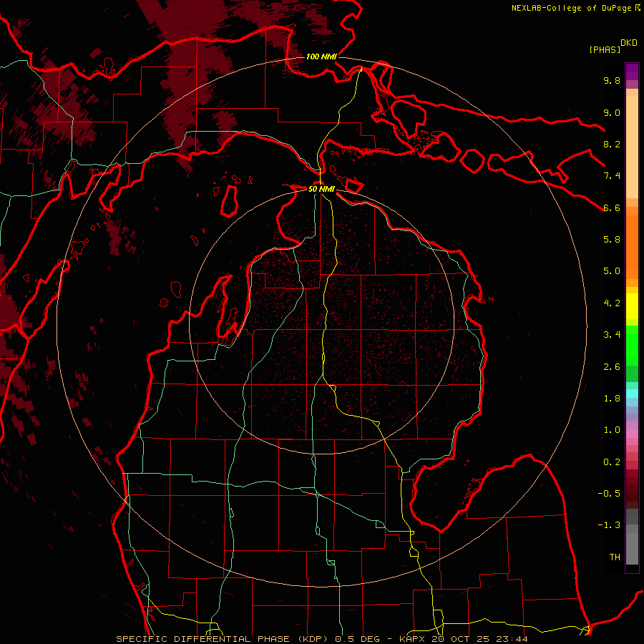The image size is (644, 644).
Task: Select the 8.2 scale value
Action: coord(612,144)
